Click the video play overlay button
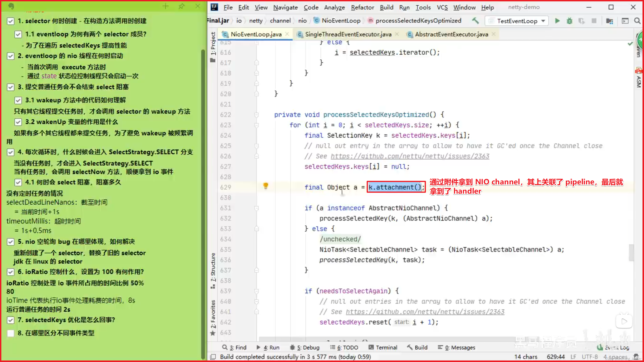 click(x=624, y=321)
